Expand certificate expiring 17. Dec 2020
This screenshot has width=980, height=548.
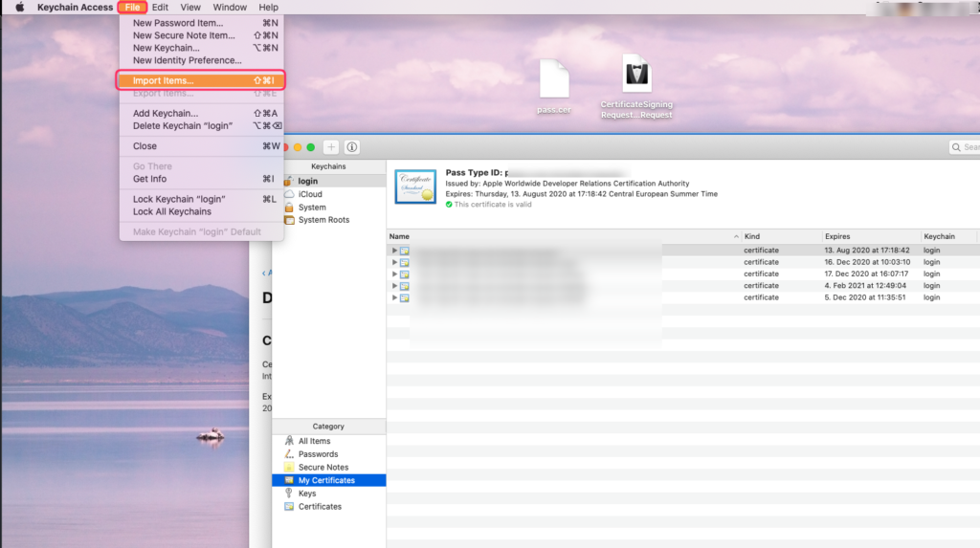[x=394, y=274]
